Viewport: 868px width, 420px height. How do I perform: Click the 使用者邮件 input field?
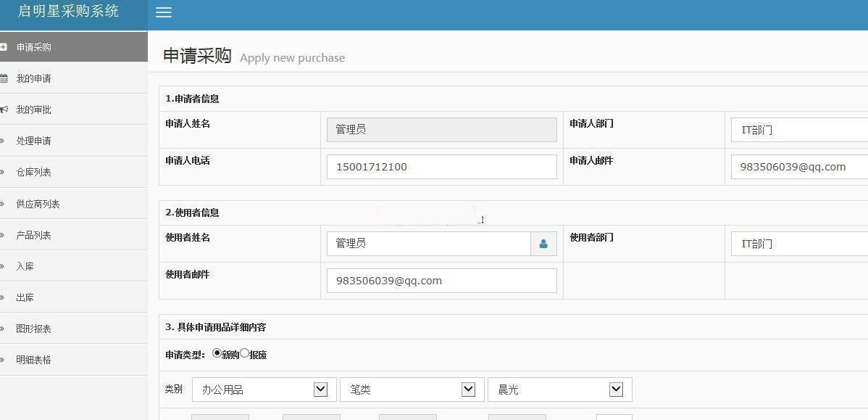[441, 281]
